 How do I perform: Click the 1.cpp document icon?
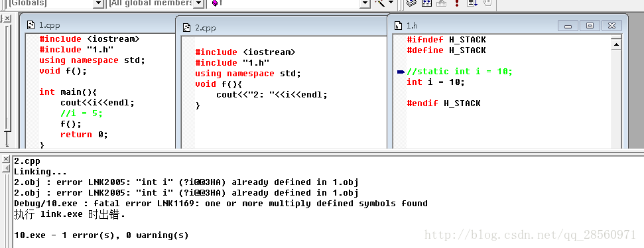31,25
